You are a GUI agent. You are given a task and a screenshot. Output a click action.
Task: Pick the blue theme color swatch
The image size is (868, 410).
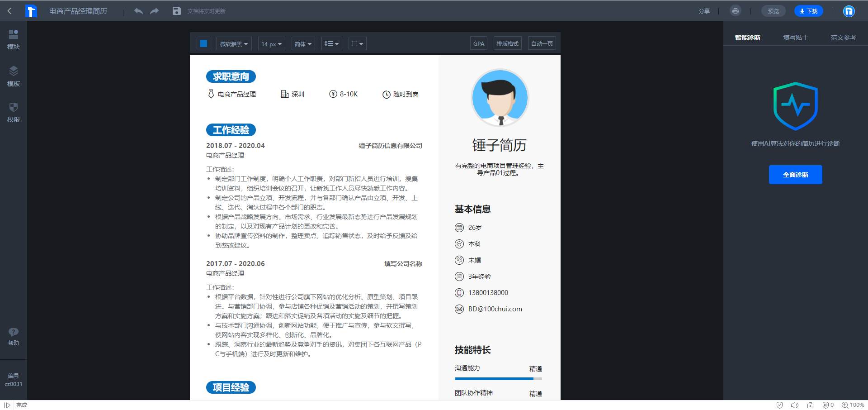tap(203, 43)
